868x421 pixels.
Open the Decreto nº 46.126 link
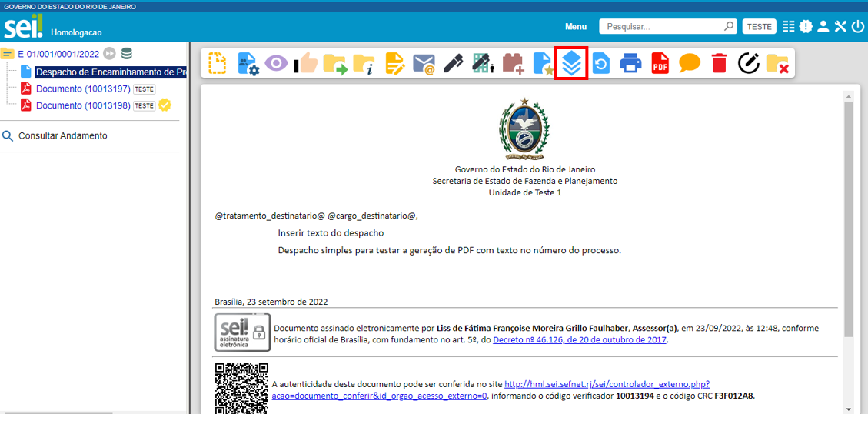(x=580, y=339)
